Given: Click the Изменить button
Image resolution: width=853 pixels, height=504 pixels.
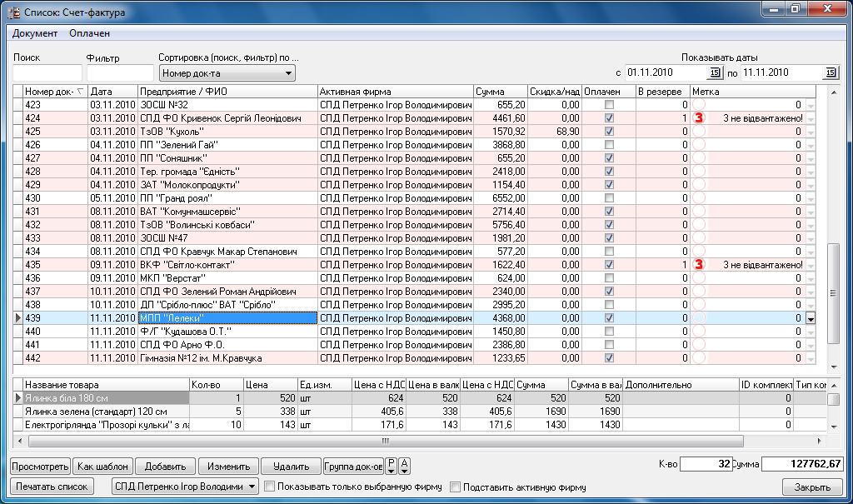Looking at the screenshot, I should tap(228, 467).
